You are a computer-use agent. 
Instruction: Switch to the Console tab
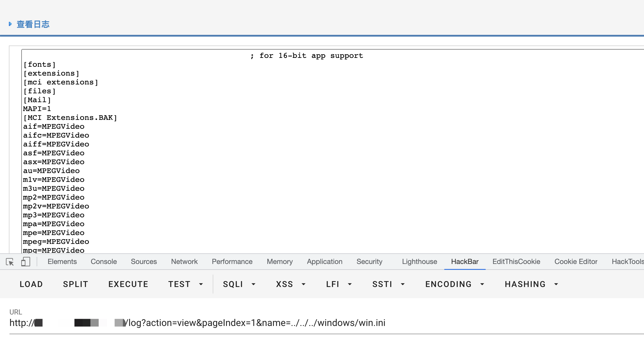pyautogui.click(x=104, y=262)
